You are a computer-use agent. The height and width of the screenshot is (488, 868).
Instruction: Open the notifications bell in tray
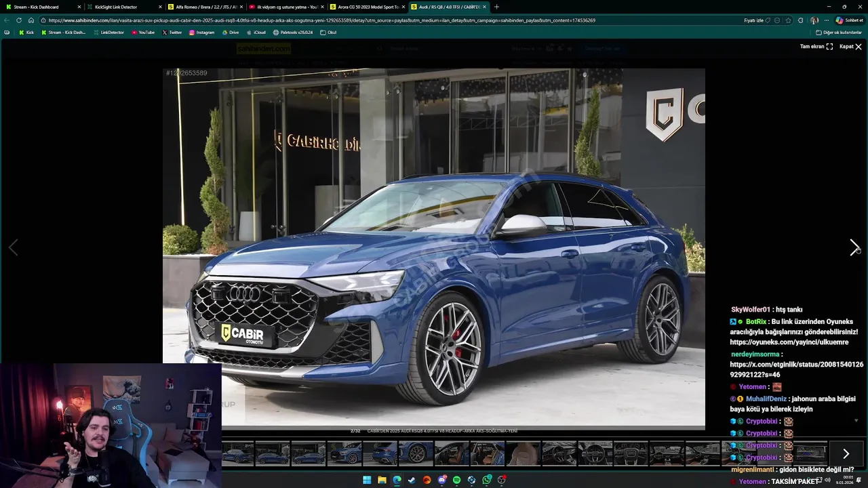point(859,480)
